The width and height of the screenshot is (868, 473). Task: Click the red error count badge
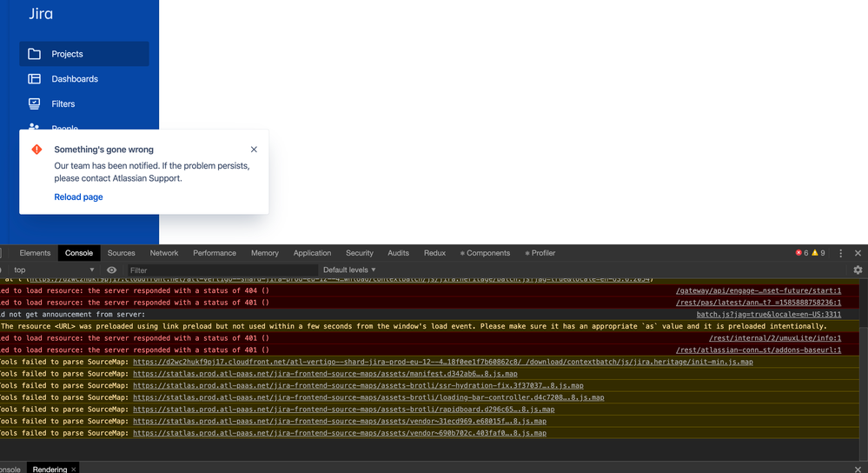pos(802,253)
